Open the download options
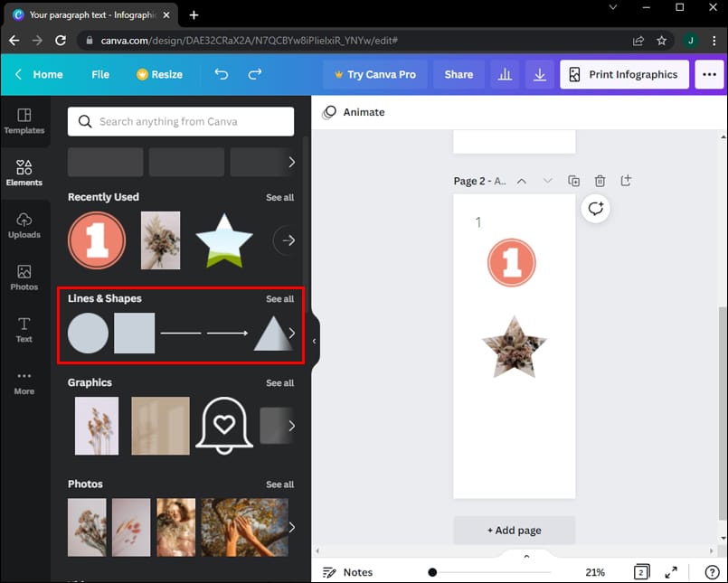Image resolution: width=728 pixels, height=583 pixels. 540,74
